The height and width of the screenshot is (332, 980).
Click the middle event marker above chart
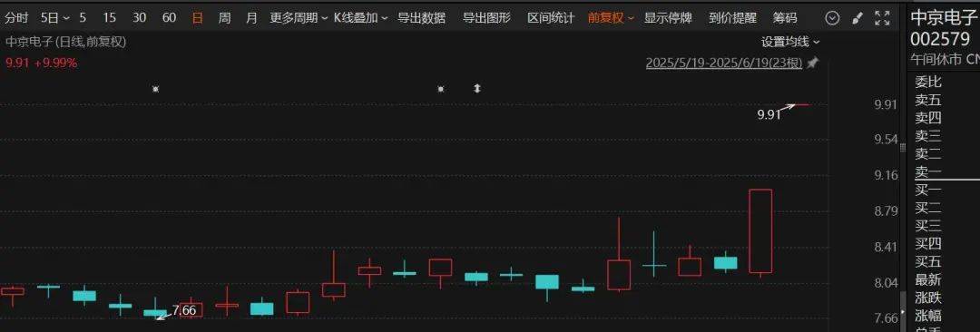[x=441, y=89]
